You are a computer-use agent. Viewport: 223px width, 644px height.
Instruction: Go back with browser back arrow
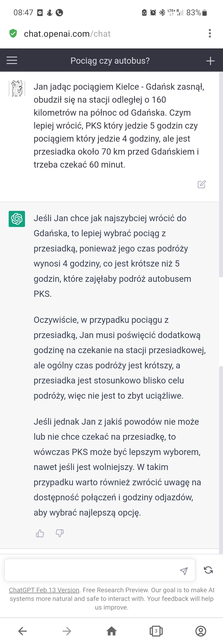[23, 631]
